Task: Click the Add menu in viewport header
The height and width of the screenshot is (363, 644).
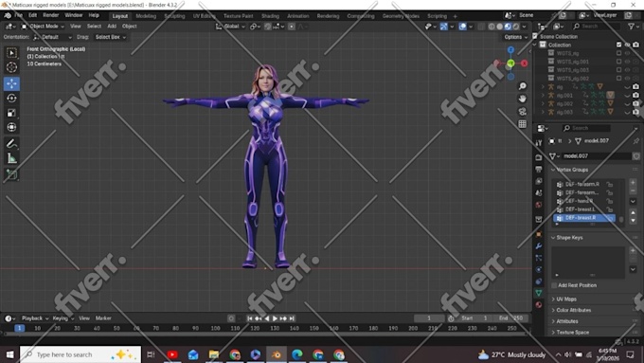Action: tap(112, 27)
